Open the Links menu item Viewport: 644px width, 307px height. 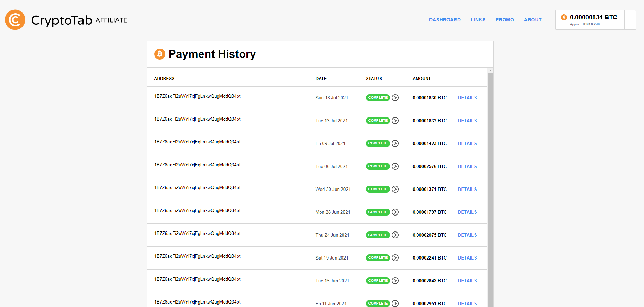pos(478,20)
